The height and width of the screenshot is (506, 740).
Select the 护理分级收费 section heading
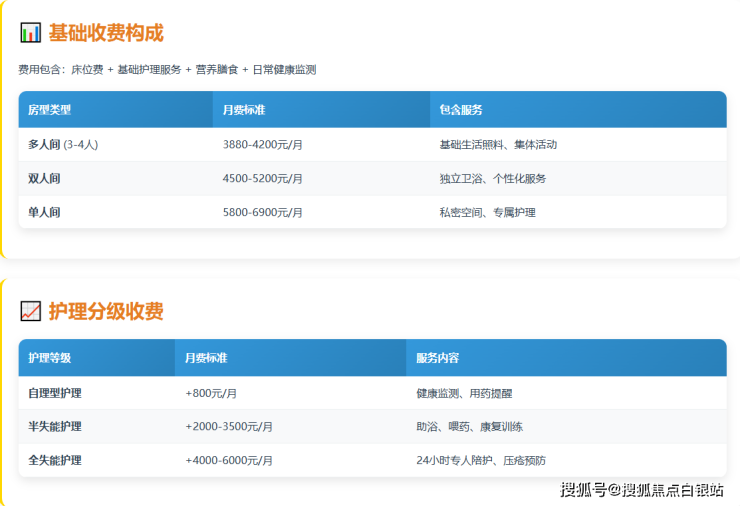[105, 311]
